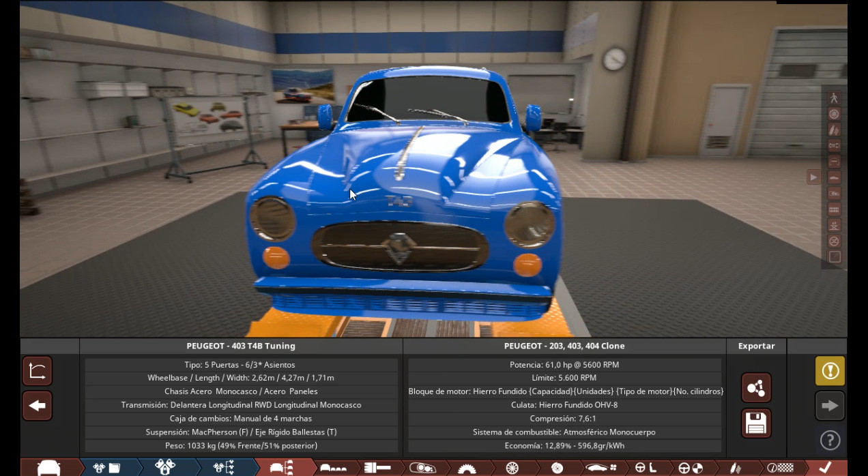868x476 pixels.
Task: Open the gearbox gear tab
Action: pyautogui.click(x=467, y=468)
